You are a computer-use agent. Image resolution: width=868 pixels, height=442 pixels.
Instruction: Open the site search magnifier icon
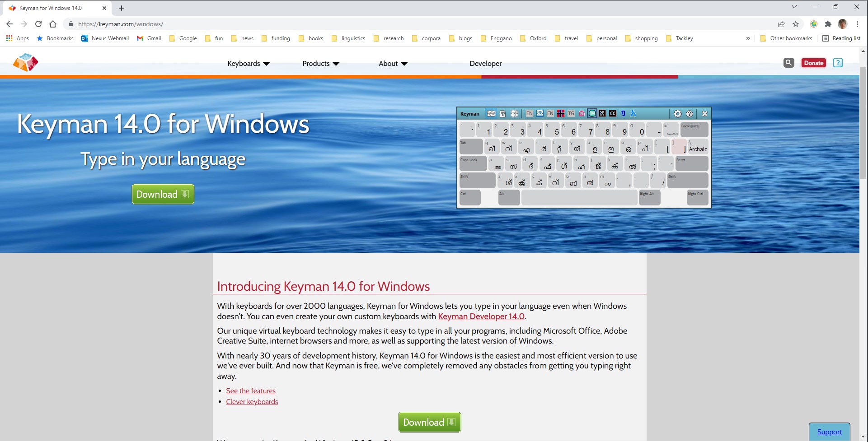point(788,63)
